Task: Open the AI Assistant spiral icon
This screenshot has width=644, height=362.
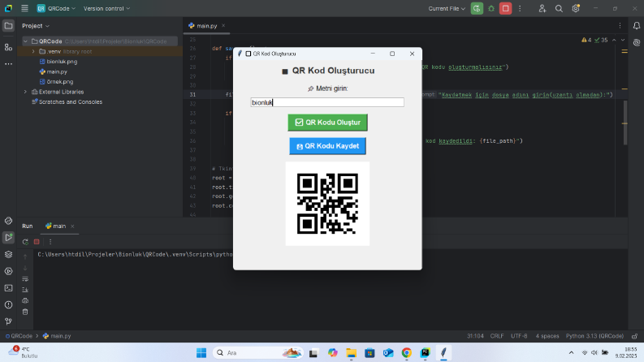Action: click(637, 43)
